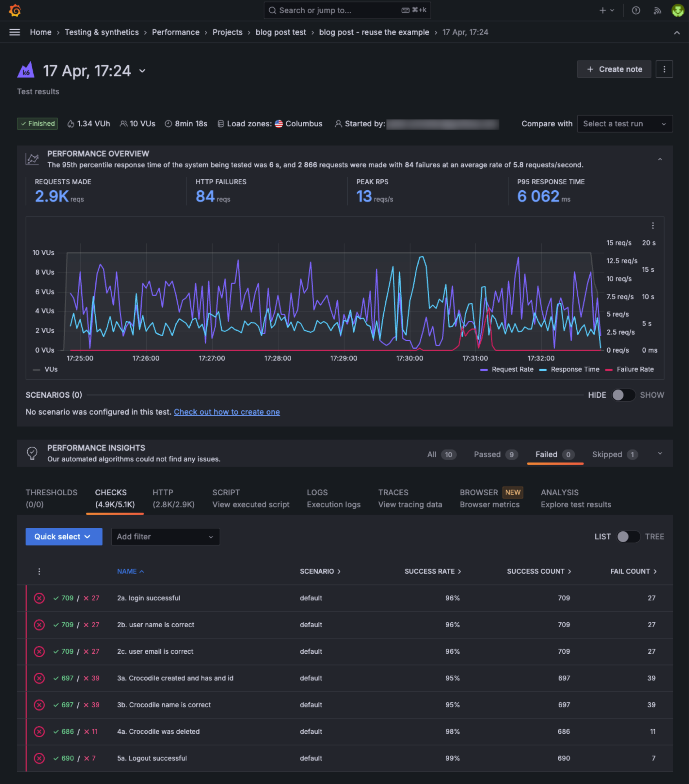Image resolution: width=689 pixels, height=784 pixels.
Task: Open the hamburger navigation menu
Action: 15,32
